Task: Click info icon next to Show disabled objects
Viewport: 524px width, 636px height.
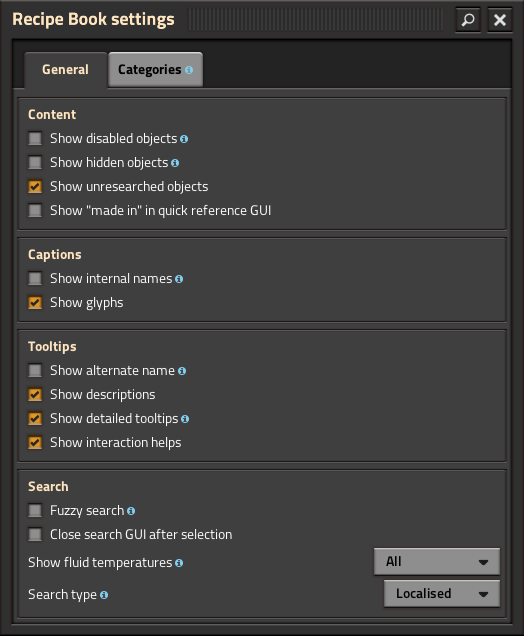Action: (x=184, y=139)
